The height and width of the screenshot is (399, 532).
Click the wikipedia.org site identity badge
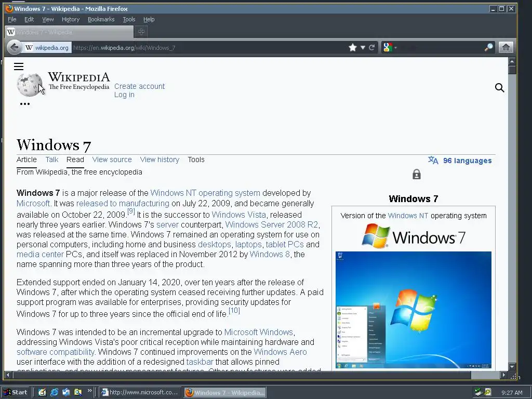click(47, 47)
